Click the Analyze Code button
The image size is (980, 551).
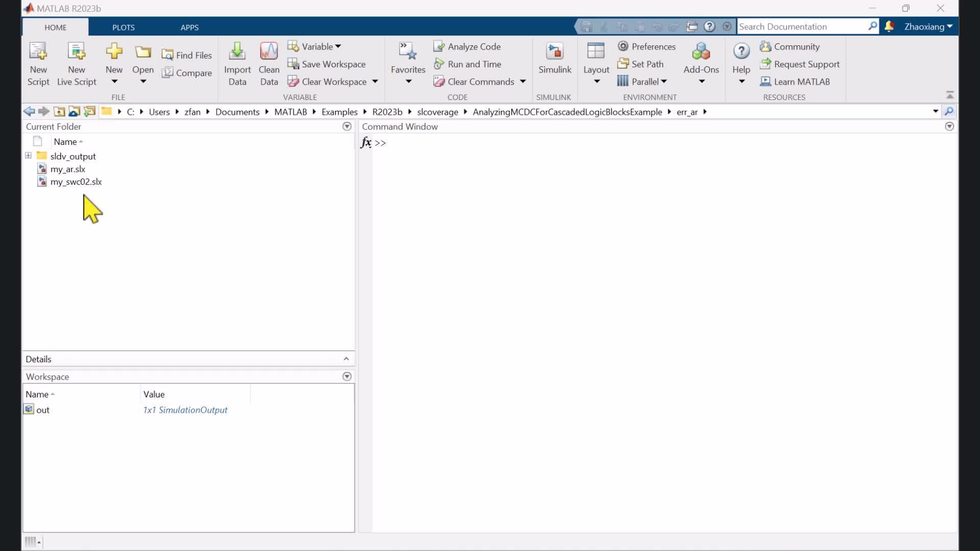coord(467,46)
